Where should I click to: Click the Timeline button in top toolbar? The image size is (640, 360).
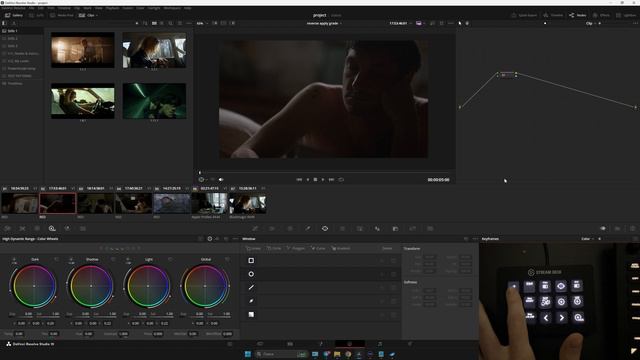[x=553, y=15]
